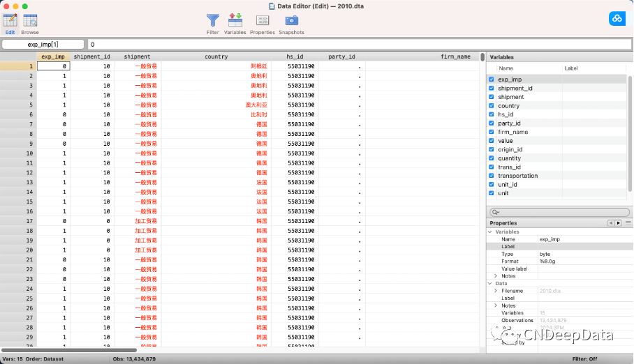
Task: Select unit_id in the variables list
Action: (x=508, y=185)
